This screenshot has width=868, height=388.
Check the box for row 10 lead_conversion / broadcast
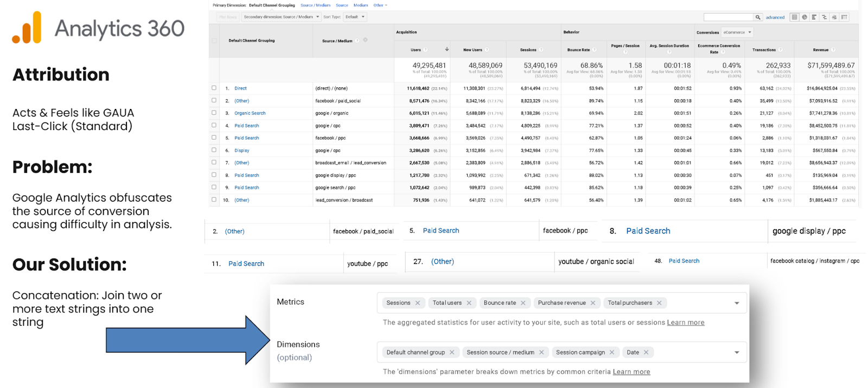214,199
